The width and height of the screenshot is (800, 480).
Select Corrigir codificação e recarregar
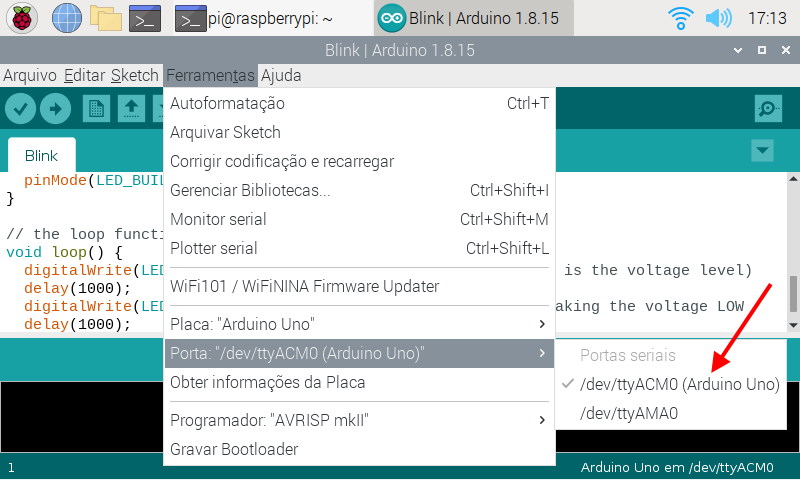pos(359,162)
